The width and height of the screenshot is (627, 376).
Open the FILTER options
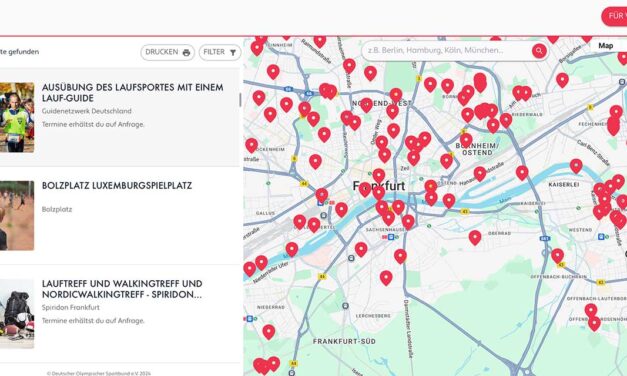point(220,52)
